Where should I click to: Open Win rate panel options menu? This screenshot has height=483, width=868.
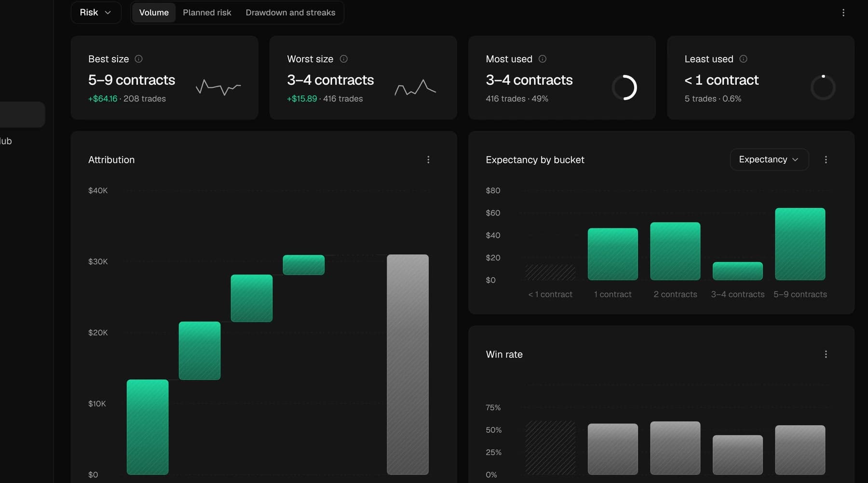(x=826, y=354)
